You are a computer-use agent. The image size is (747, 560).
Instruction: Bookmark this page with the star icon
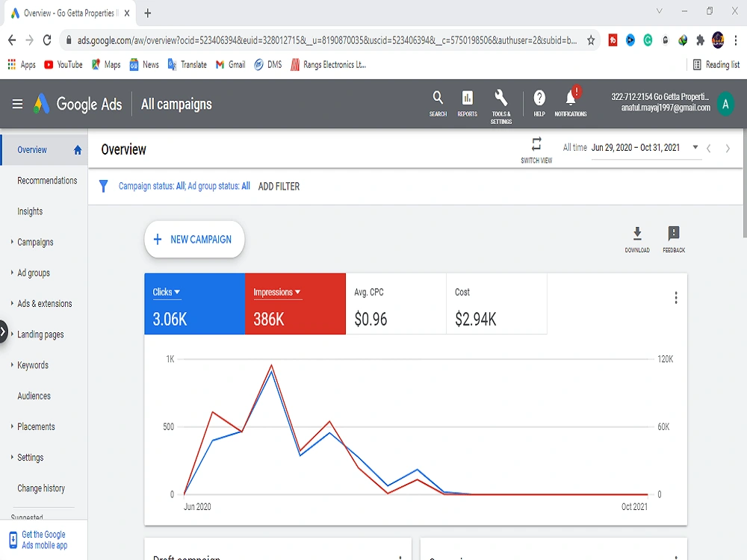click(591, 40)
